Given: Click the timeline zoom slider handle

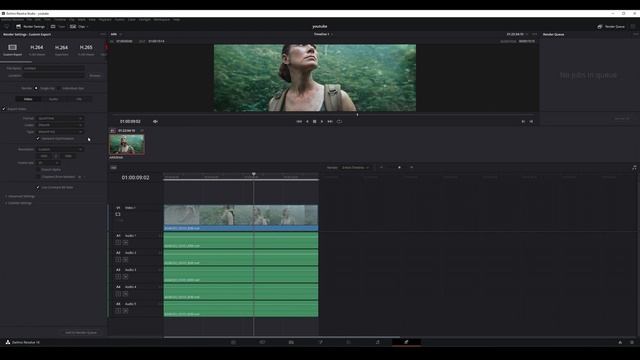Looking at the screenshot, I should point(399,167).
